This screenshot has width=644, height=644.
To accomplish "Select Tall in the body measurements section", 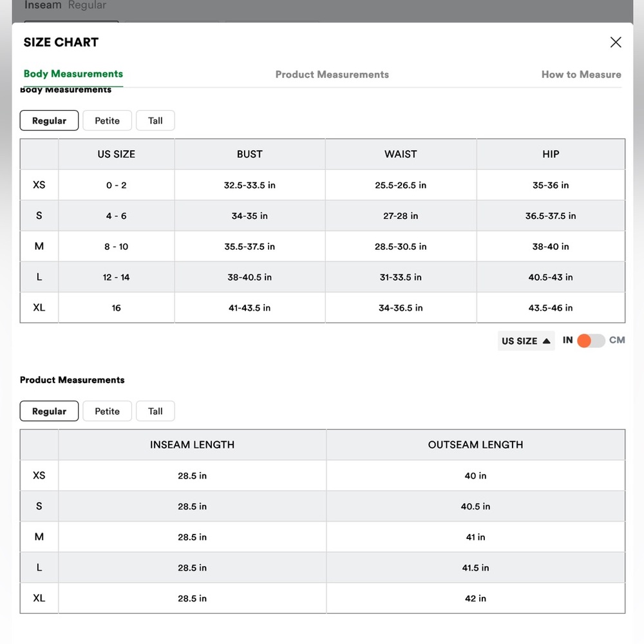I will tap(155, 120).
